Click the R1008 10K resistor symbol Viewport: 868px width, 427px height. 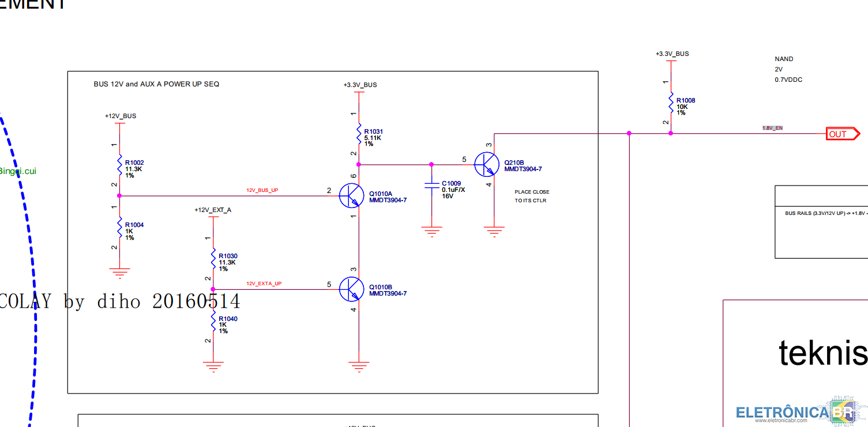point(670,103)
